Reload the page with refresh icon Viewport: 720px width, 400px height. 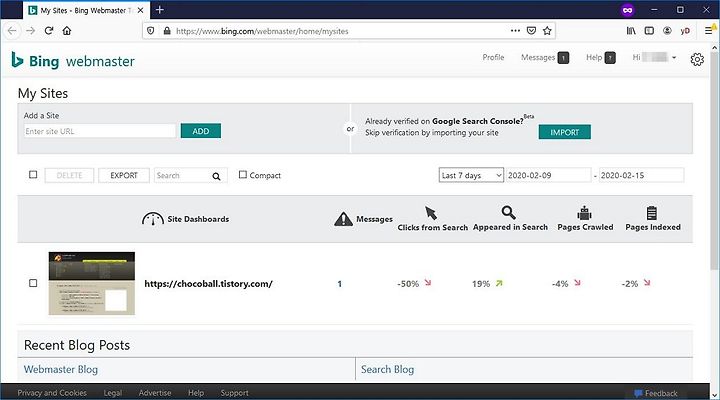(x=49, y=31)
